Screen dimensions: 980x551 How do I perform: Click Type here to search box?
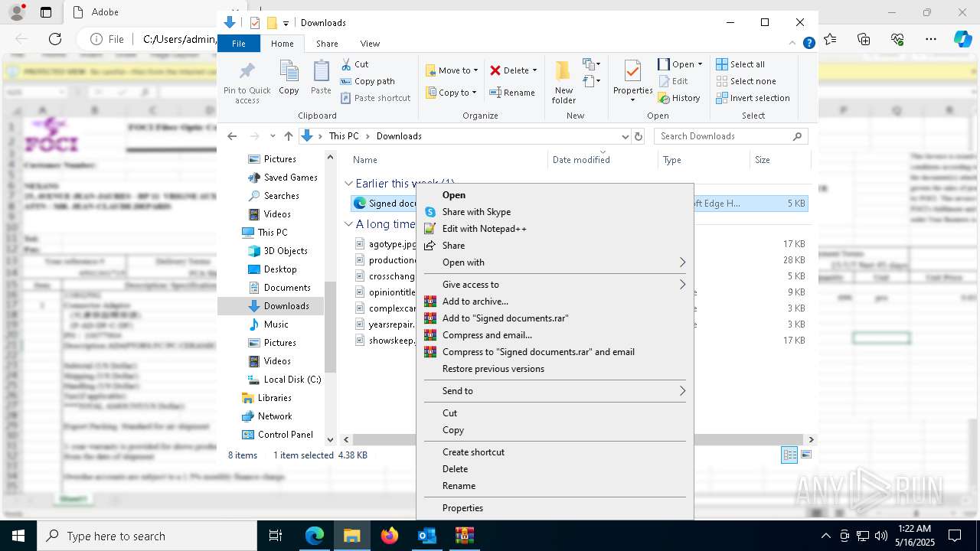click(x=147, y=536)
